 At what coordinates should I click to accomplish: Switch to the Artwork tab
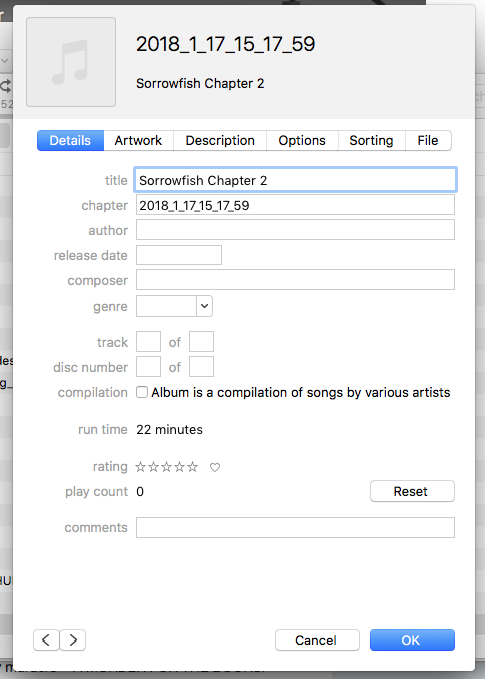click(x=138, y=140)
